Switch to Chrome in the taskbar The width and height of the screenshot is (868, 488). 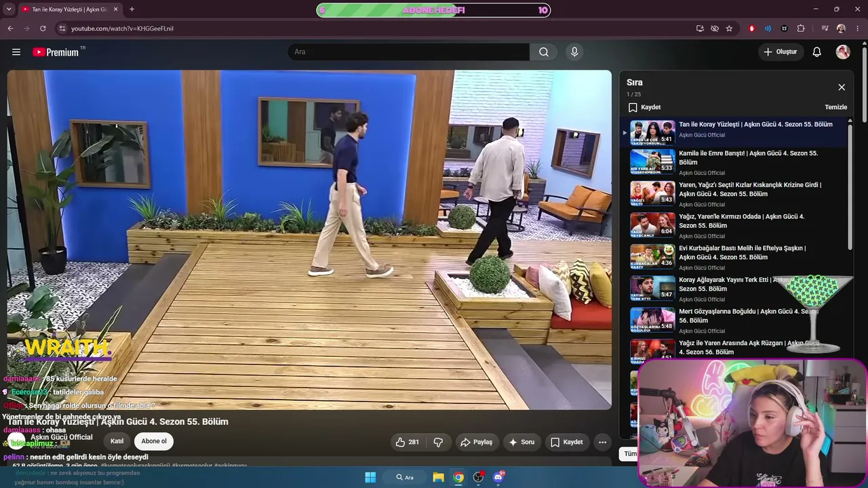coord(458,477)
